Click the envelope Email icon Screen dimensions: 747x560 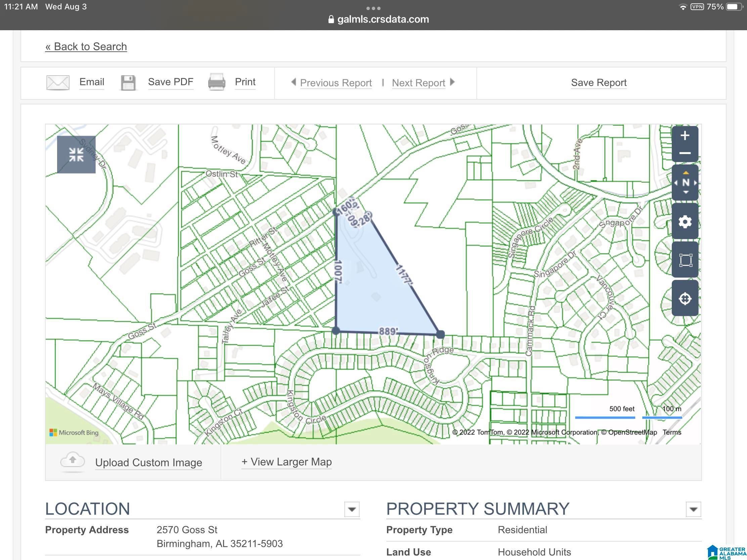(58, 83)
